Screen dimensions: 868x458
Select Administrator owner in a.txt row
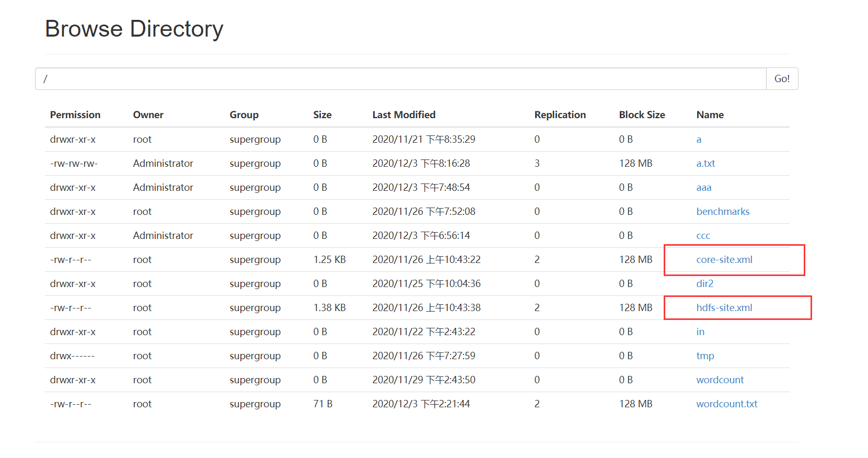click(x=163, y=164)
